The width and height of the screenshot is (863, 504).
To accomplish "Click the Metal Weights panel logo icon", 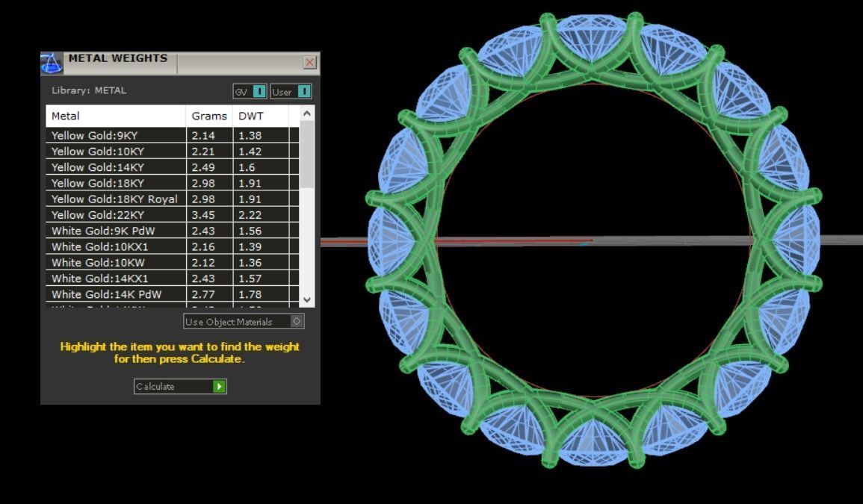I will (52, 63).
